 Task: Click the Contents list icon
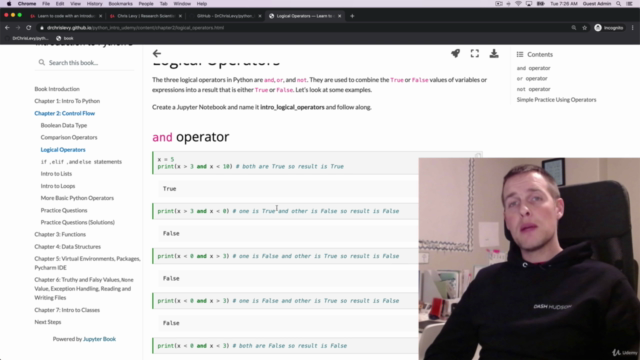point(520,54)
